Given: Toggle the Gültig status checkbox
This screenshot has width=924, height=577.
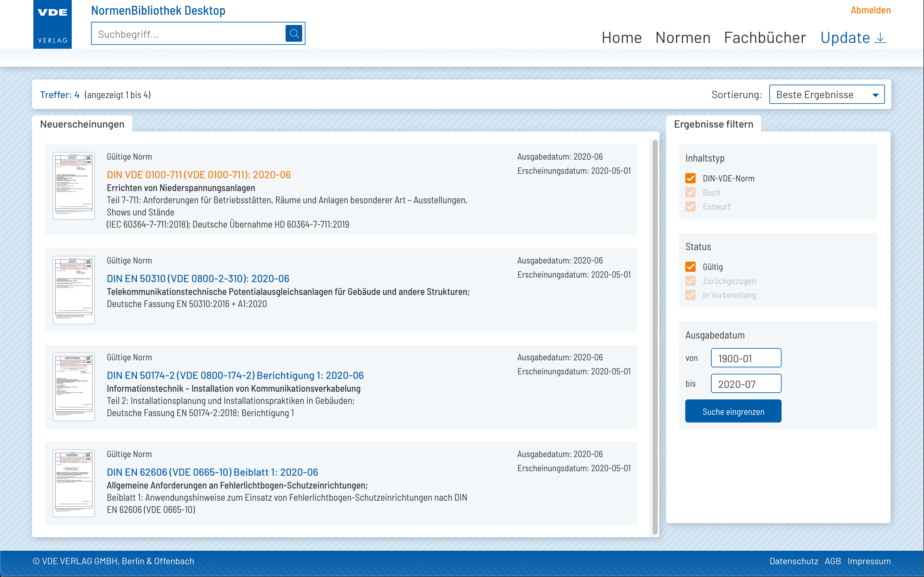Looking at the screenshot, I should (x=690, y=267).
